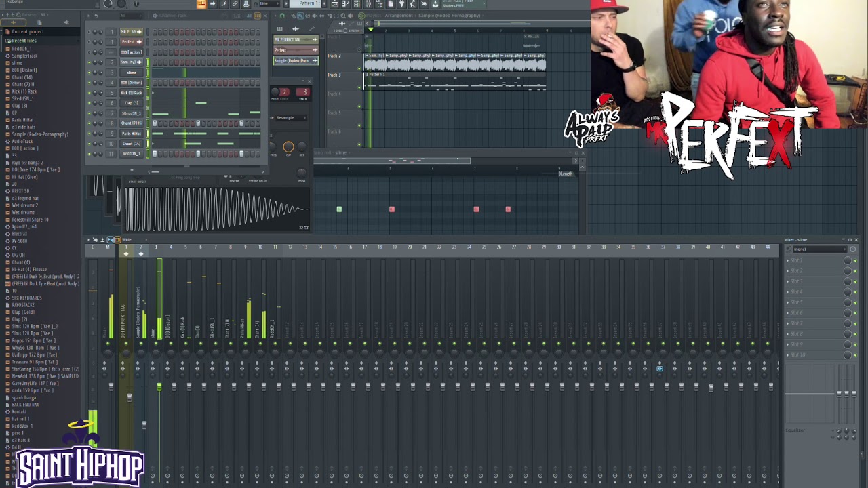Select Perfext clip in the picker panel

point(296,50)
